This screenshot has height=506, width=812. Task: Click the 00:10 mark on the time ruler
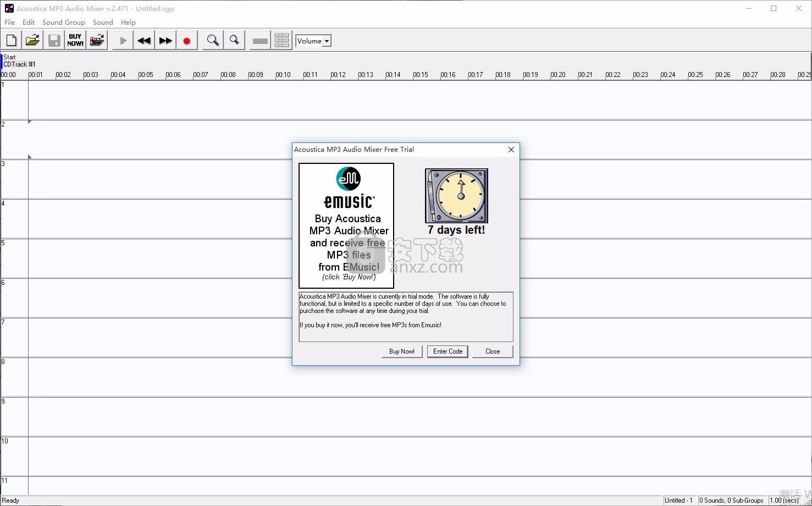coord(283,75)
